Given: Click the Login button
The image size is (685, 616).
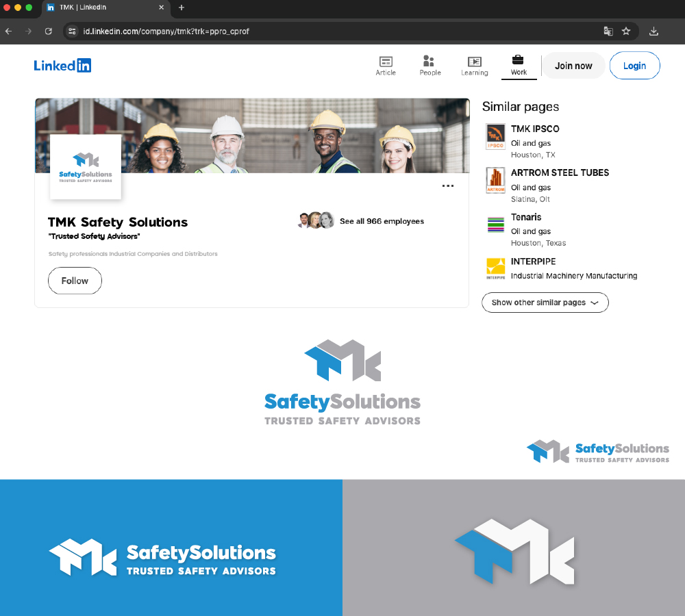Looking at the screenshot, I should coord(634,66).
